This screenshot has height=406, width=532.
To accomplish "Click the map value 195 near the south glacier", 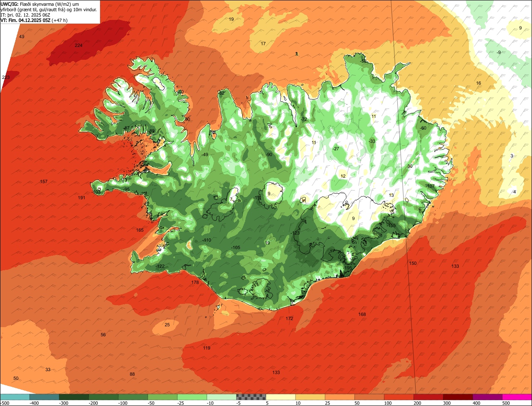I will pos(348,268).
